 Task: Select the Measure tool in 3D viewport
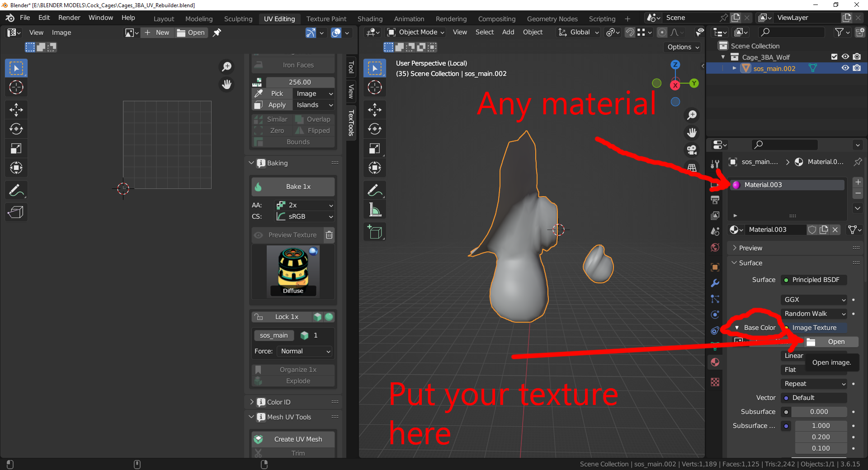point(375,210)
